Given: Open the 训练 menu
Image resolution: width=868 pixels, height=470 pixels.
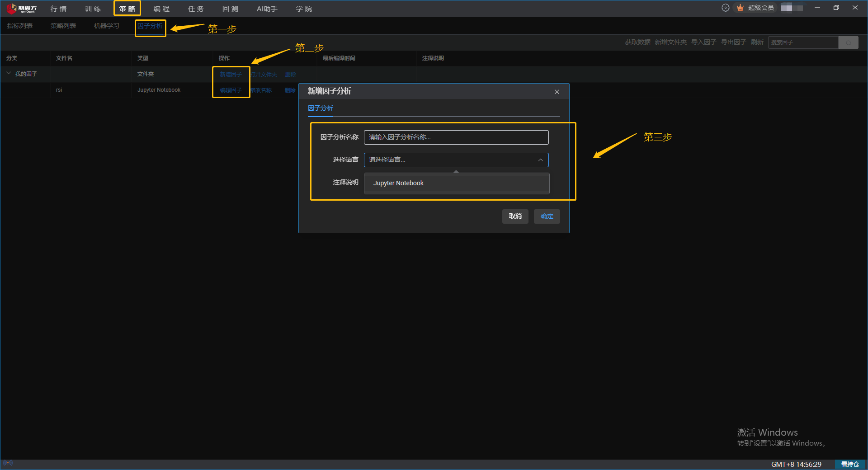Looking at the screenshot, I should (x=93, y=9).
